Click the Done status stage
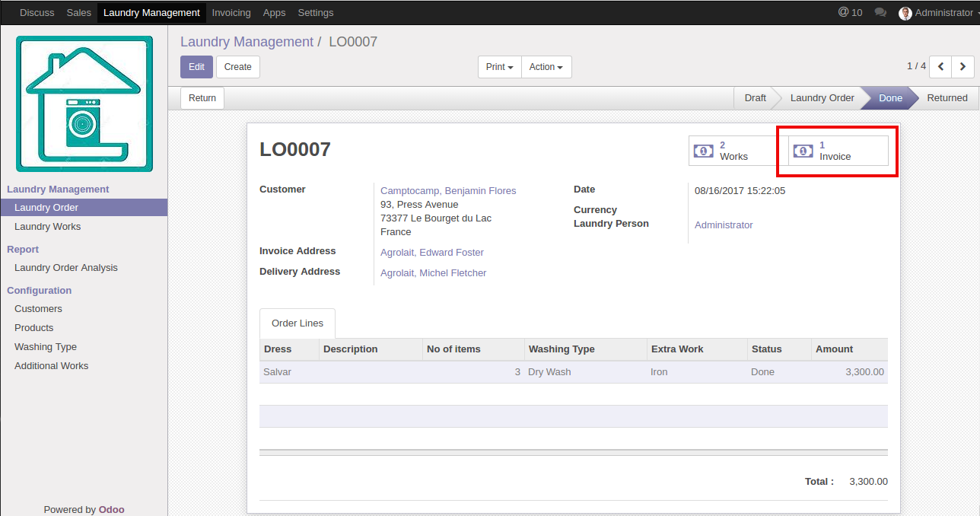This screenshot has width=980, height=516. pyautogui.click(x=890, y=98)
